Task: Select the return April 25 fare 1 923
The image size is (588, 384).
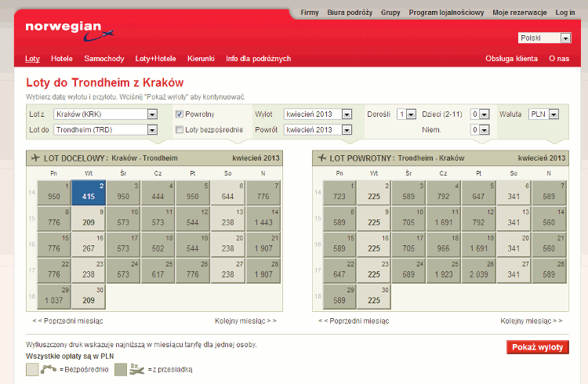Action: 444,270
